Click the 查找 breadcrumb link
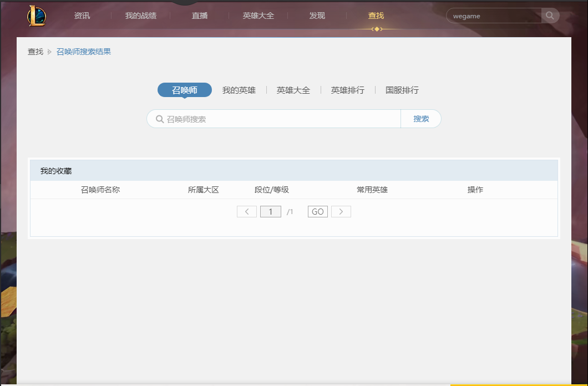This screenshot has height=386, width=588. click(x=36, y=52)
